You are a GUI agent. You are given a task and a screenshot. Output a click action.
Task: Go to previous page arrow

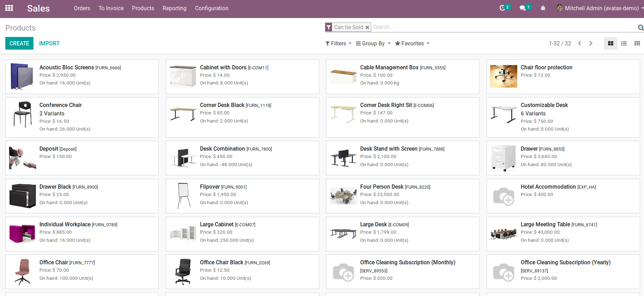(x=580, y=43)
